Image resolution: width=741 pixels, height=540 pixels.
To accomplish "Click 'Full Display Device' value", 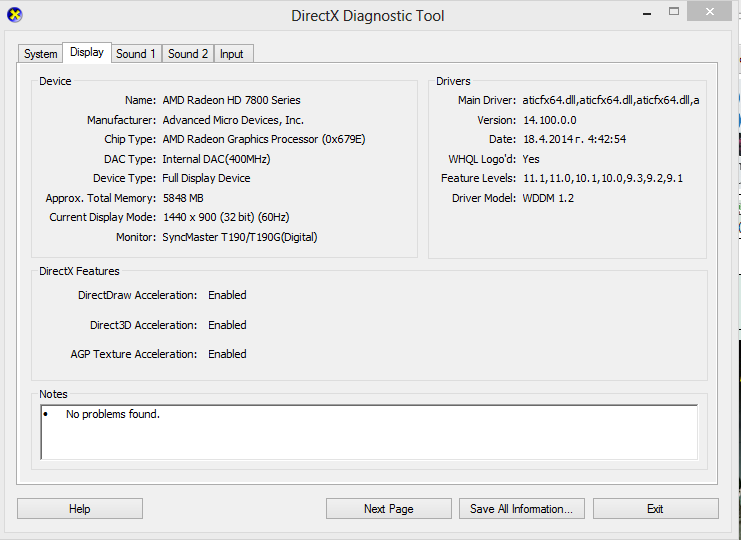I will [207, 178].
